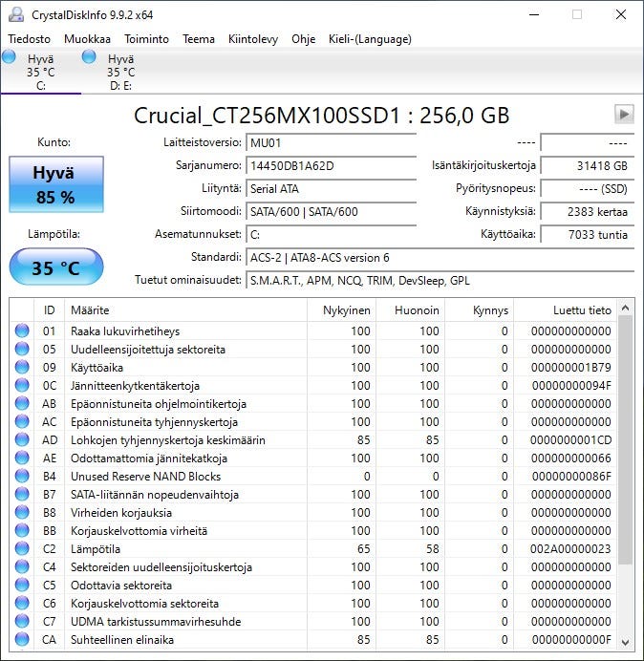Screen dimensions: 644x661
Task: Click status icon of Korjauskelvottomia virheitä row
Action: [x=22, y=530]
